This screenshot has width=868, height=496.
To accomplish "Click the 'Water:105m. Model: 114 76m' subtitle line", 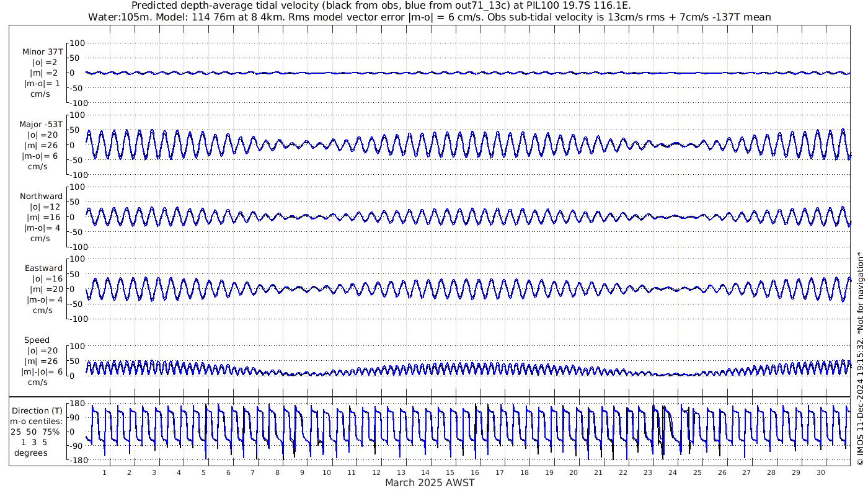I will (x=430, y=17).
